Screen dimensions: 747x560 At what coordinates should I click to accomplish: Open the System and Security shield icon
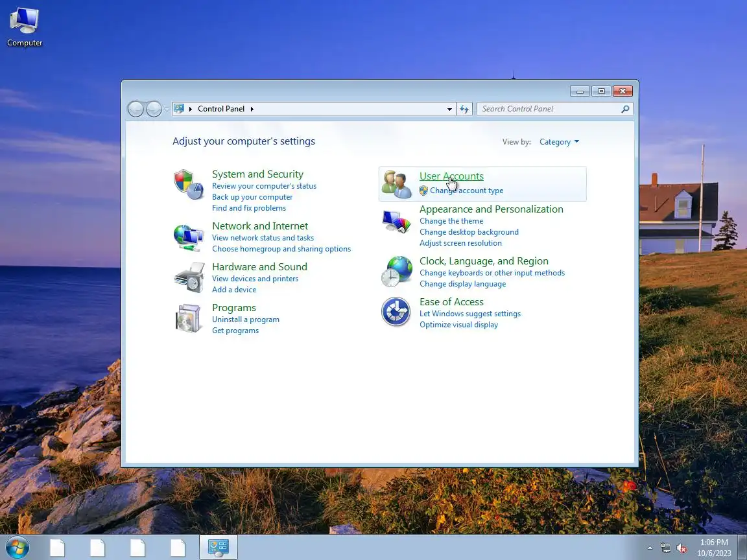[x=189, y=184]
